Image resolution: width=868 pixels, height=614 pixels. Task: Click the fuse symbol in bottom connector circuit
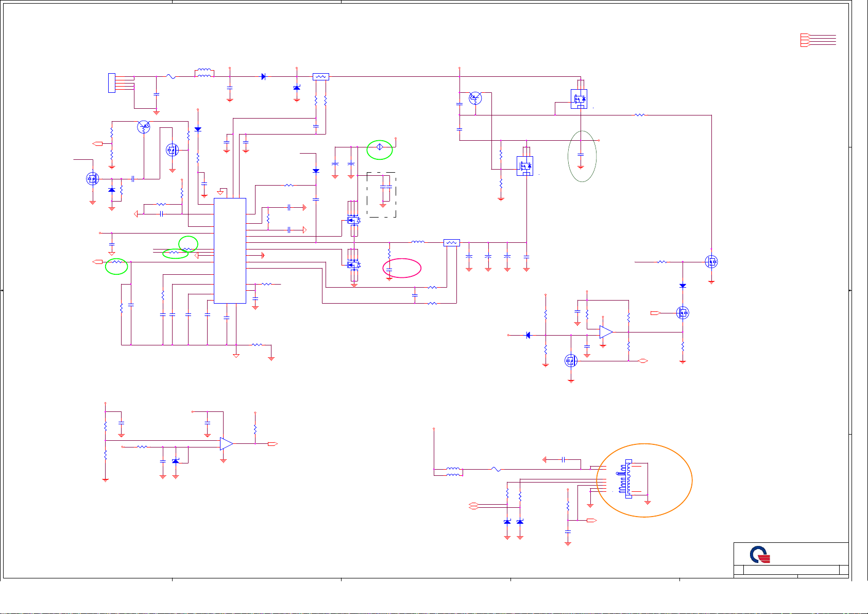pos(495,470)
